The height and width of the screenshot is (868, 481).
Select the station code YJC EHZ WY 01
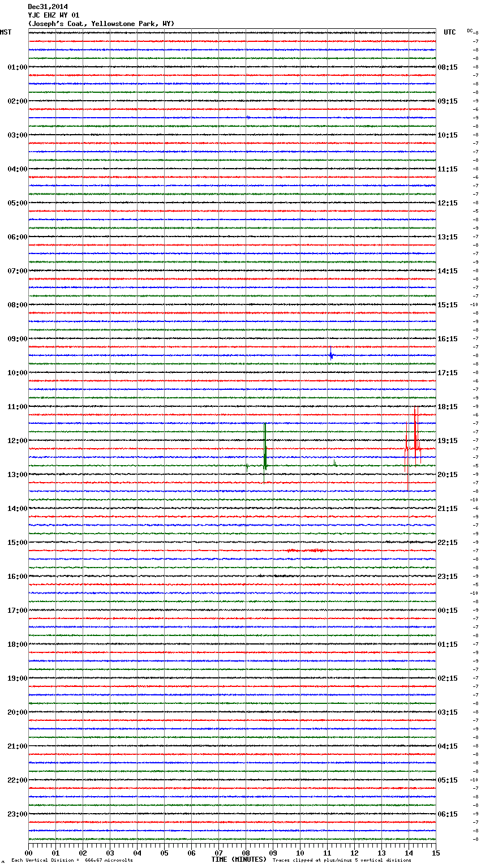[54, 15]
